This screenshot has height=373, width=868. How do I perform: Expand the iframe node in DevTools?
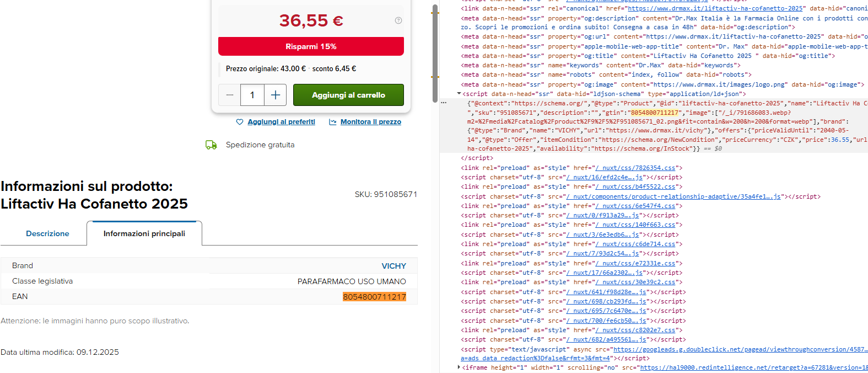[x=459, y=367]
